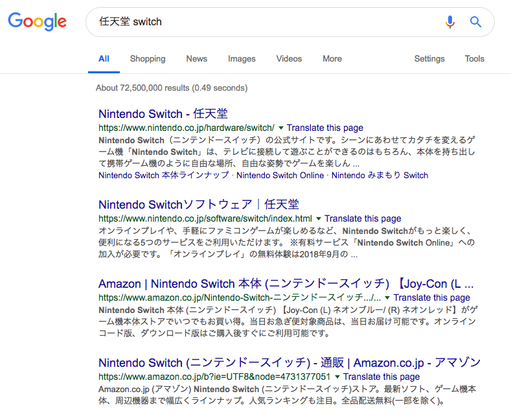
Task: Show search Tools options
Action: (x=475, y=59)
